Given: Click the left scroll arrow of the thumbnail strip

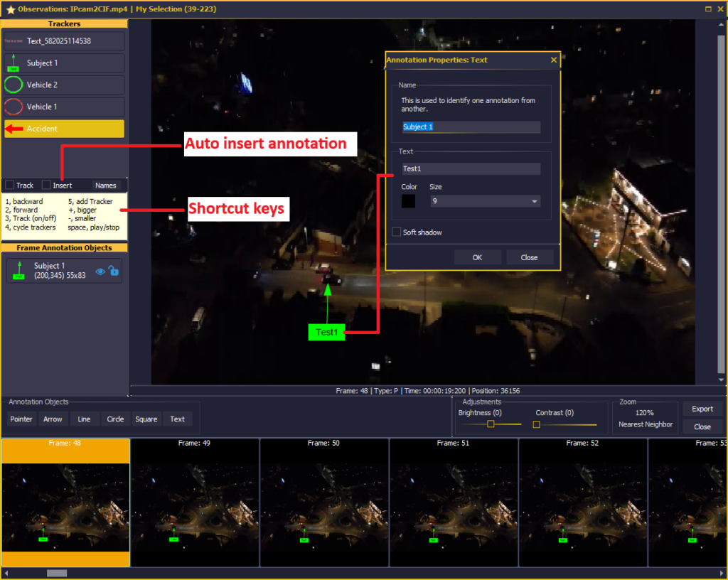Looking at the screenshot, I should point(6,573).
